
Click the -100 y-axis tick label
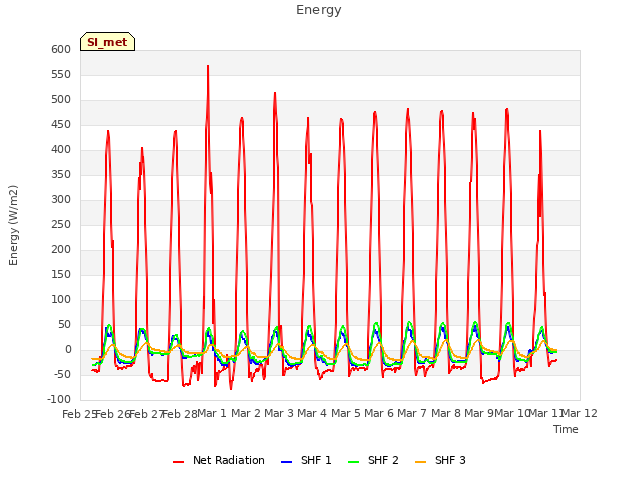(59, 400)
